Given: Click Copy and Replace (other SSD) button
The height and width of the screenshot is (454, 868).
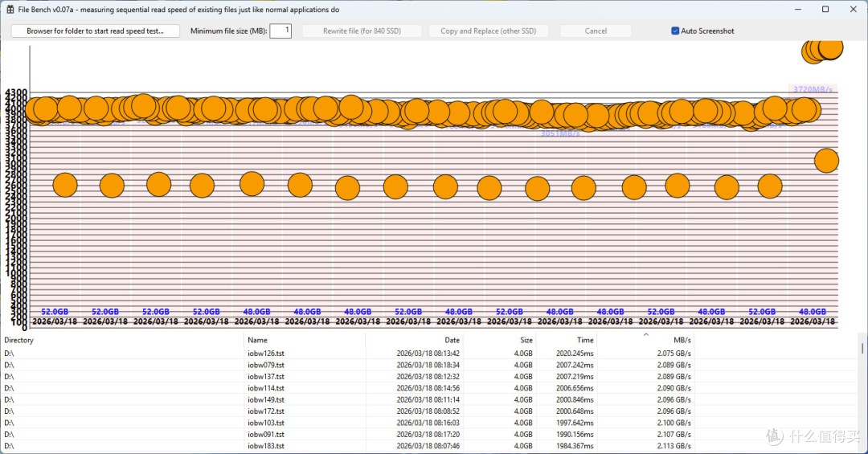Looking at the screenshot, I should point(489,31).
